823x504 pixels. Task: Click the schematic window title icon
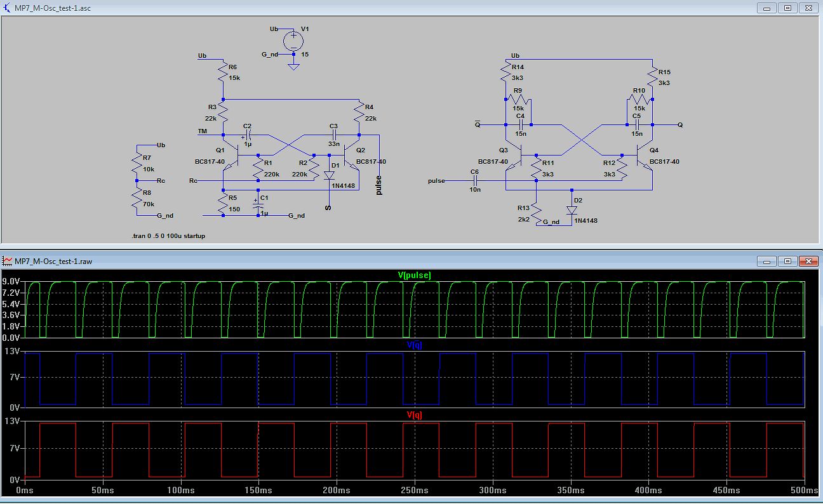pyautogui.click(x=7, y=8)
